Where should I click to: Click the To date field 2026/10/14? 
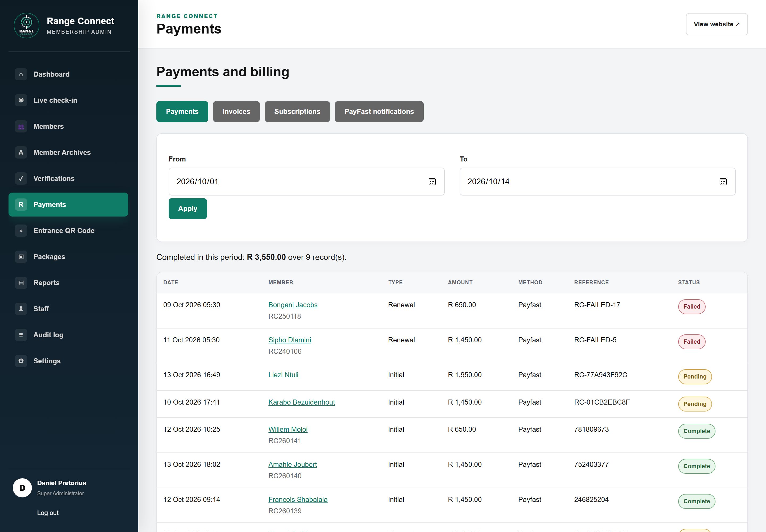[x=597, y=182]
